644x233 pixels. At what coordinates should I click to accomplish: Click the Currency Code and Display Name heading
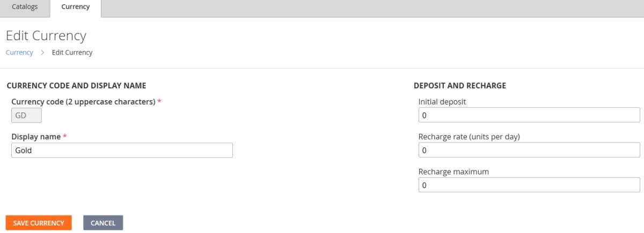[x=76, y=86]
